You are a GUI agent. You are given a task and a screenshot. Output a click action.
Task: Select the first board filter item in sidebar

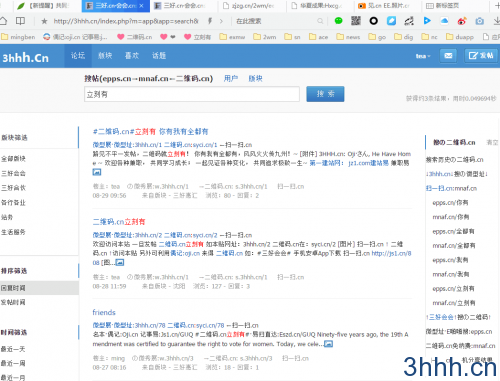[13, 159]
